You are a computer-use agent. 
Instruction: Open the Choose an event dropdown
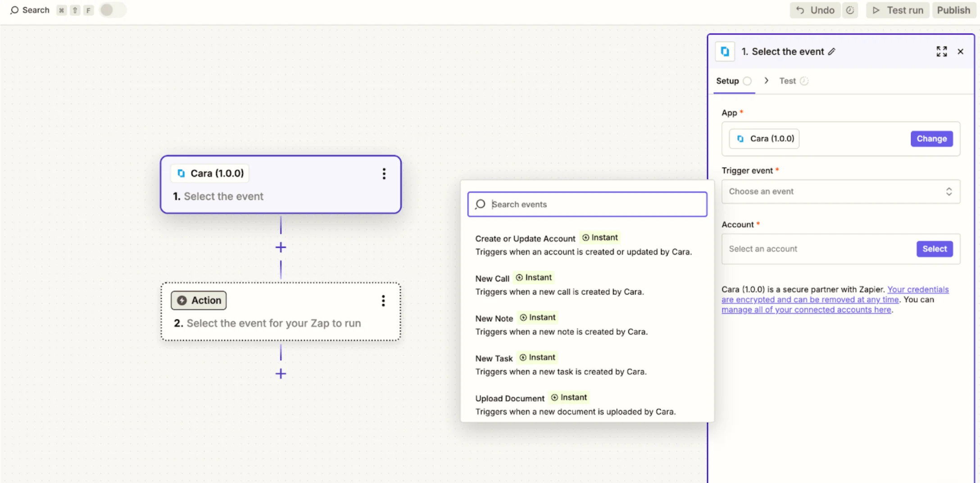pyautogui.click(x=840, y=191)
